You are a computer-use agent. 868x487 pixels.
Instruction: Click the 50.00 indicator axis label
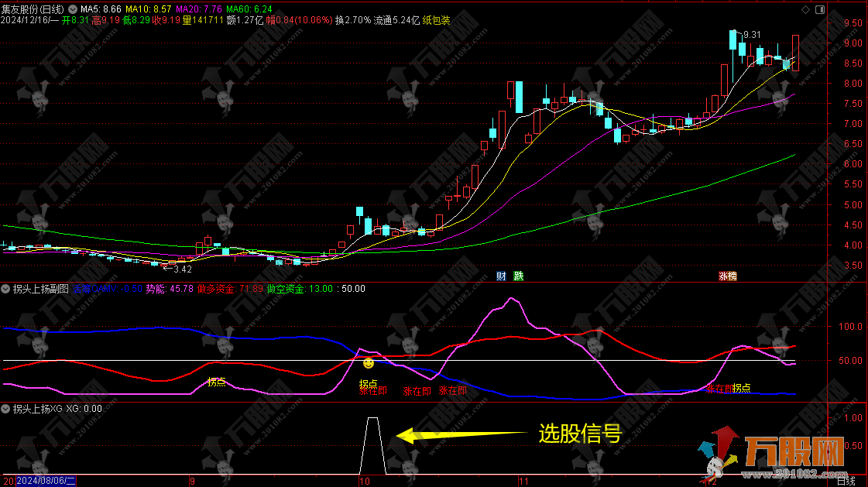(851, 361)
